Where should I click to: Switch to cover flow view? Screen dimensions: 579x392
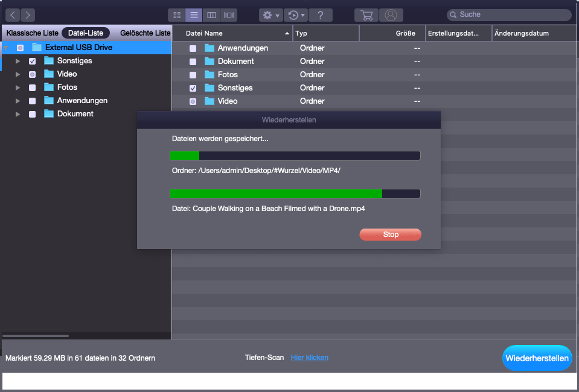click(x=229, y=15)
